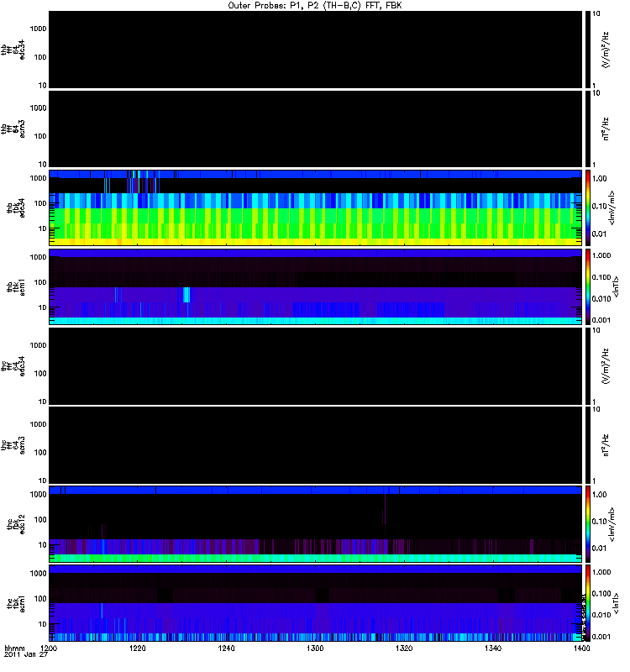Click the '1220' time axis label
Viewport: 630px width, 672px height.
tap(138, 648)
